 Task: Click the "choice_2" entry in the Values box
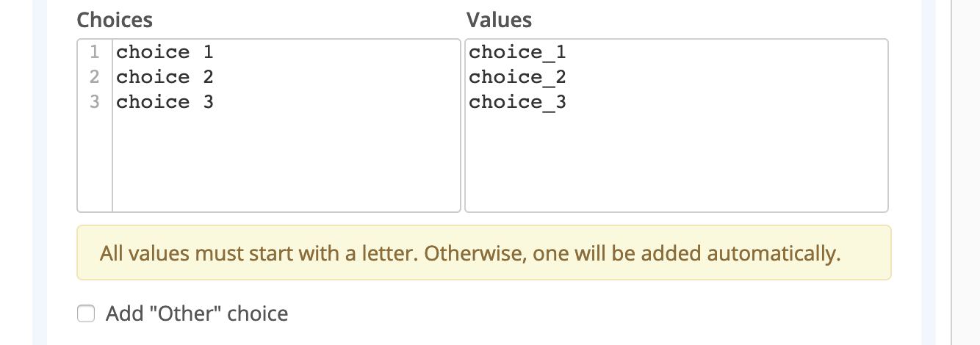(517, 77)
